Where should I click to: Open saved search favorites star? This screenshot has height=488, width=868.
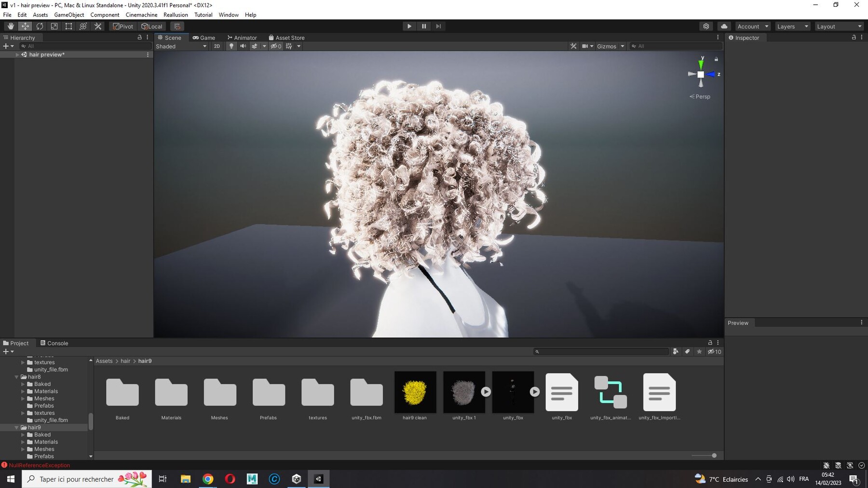click(x=699, y=352)
